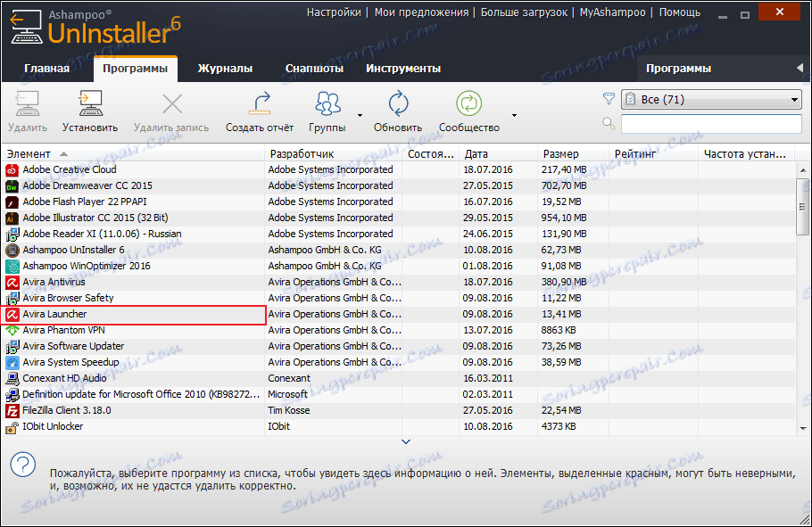Click the 954,10 MB size cell

tap(564, 218)
